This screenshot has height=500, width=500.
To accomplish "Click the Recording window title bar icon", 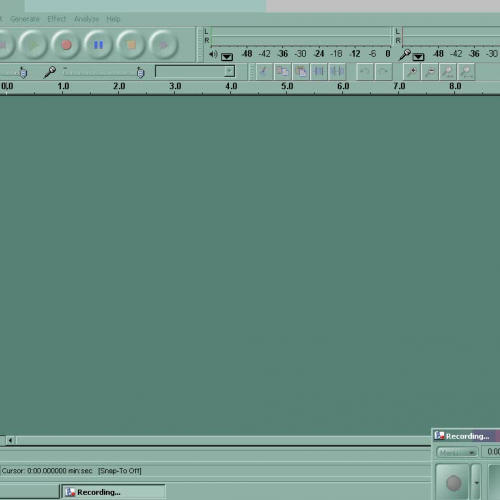I will pos(439,435).
